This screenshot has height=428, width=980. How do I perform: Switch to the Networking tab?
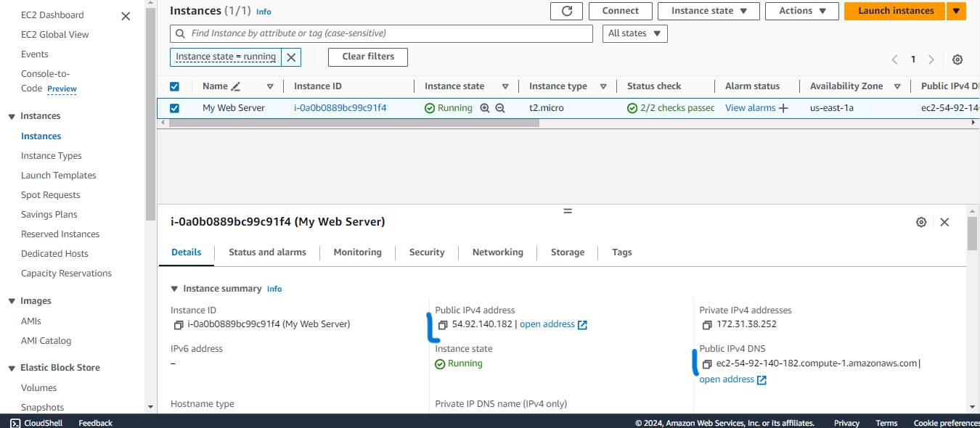tap(497, 252)
